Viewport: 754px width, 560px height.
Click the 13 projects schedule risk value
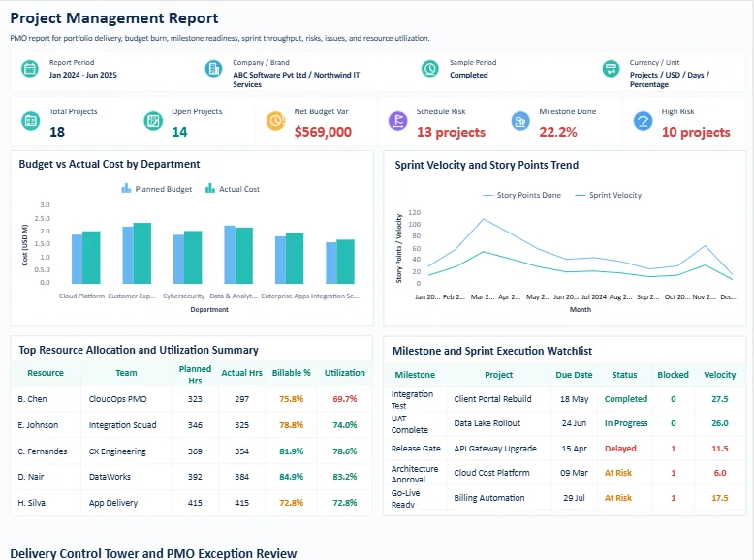pos(451,132)
